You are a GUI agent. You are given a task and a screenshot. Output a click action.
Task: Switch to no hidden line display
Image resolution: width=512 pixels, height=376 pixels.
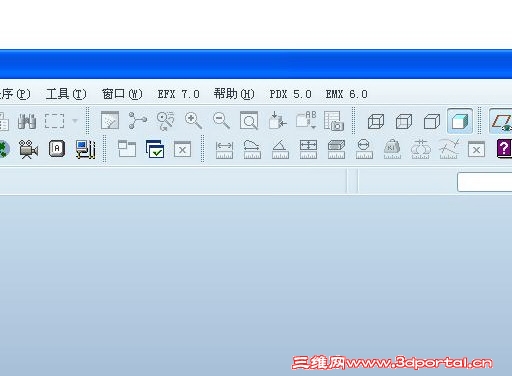click(432, 121)
